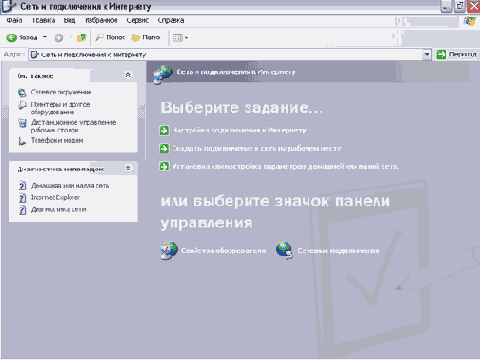Image resolution: width=480 pixels, height=360 pixels.
Task: Open Свойства обозревателя control panel item
Action: (224, 250)
